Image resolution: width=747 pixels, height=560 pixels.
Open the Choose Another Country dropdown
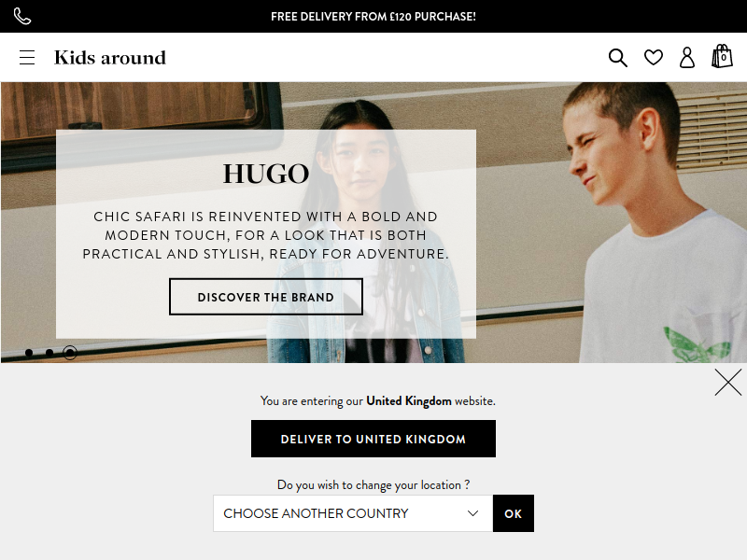[353, 513]
